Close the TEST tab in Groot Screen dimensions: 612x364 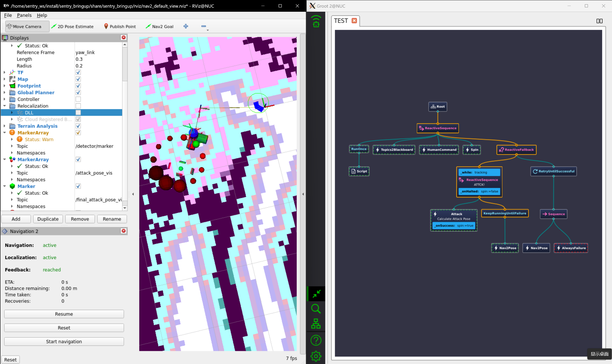click(x=354, y=21)
